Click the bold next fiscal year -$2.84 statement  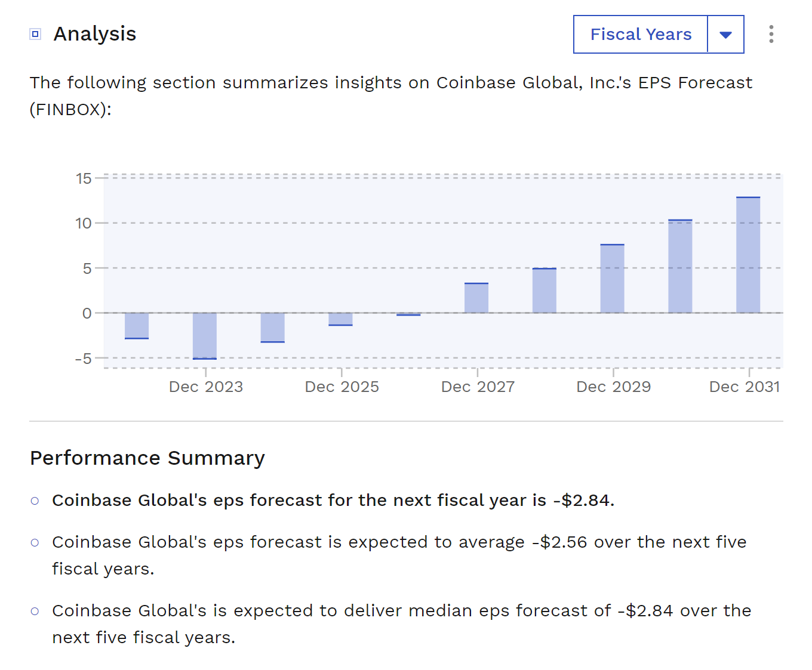point(333,500)
